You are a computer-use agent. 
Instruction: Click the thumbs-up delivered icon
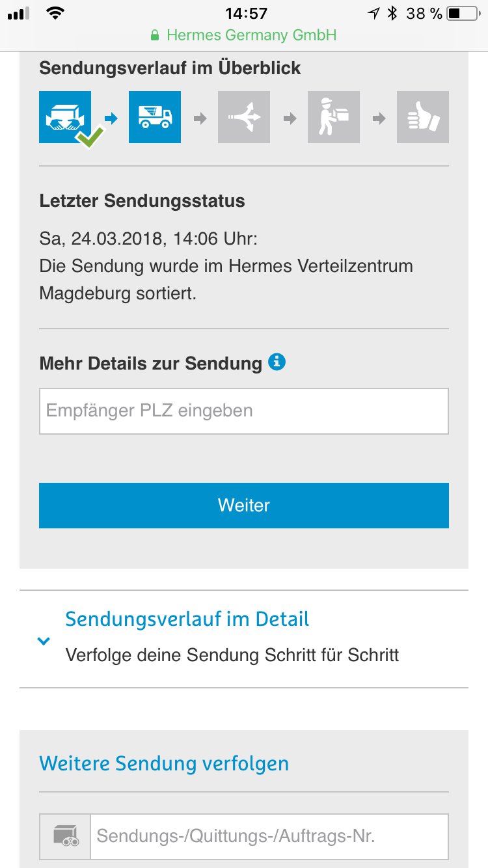click(x=423, y=117)
